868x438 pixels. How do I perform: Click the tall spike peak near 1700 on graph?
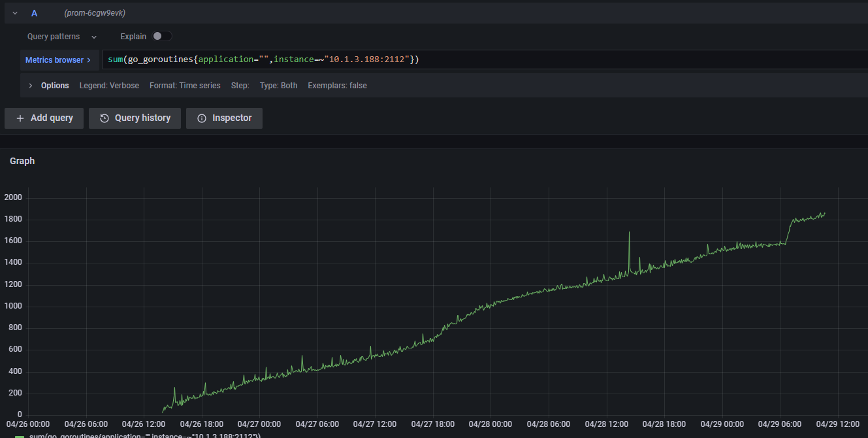pyautogui.click(x=629, y=233)
